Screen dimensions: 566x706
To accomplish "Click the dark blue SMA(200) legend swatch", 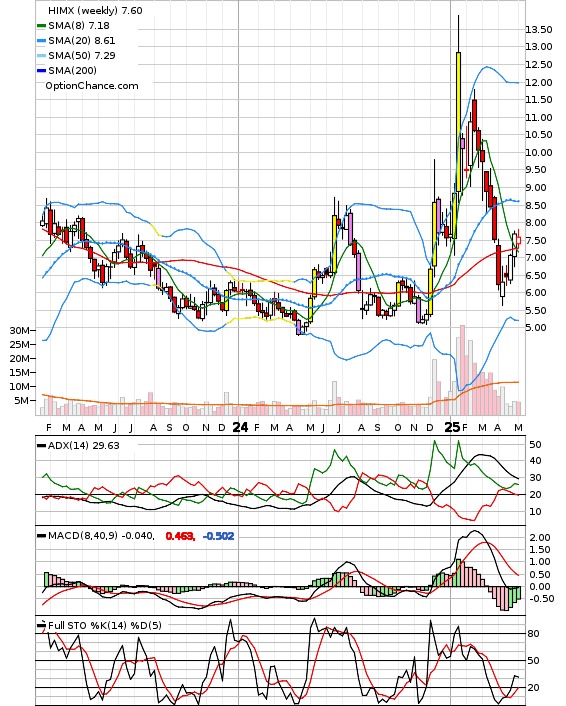I will [41, 71].
